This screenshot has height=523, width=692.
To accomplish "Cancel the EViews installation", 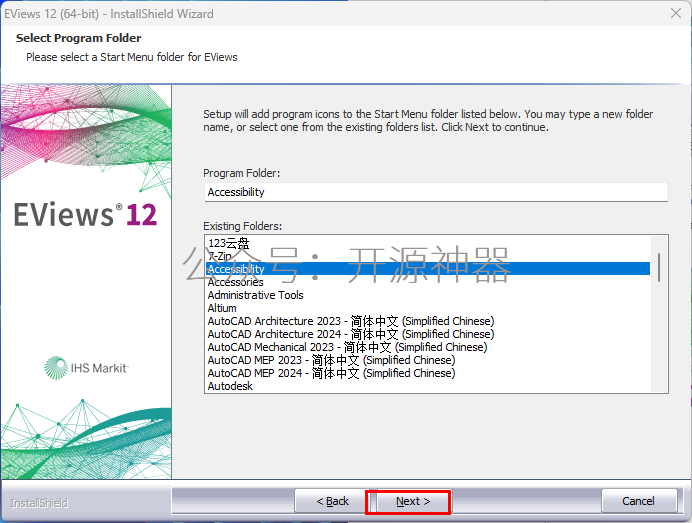I will pyautogui.click(x=638, y=501).
